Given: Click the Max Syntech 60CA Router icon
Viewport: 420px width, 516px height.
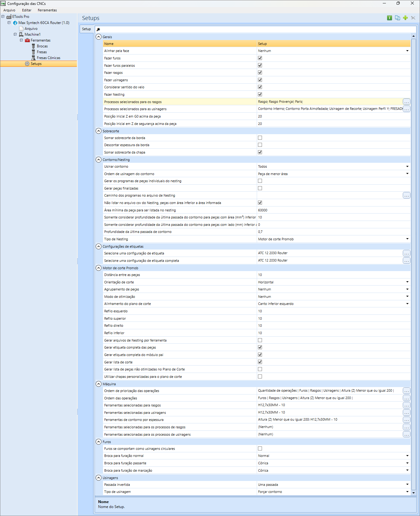Looking at the screenshot, I should (15, 23).
